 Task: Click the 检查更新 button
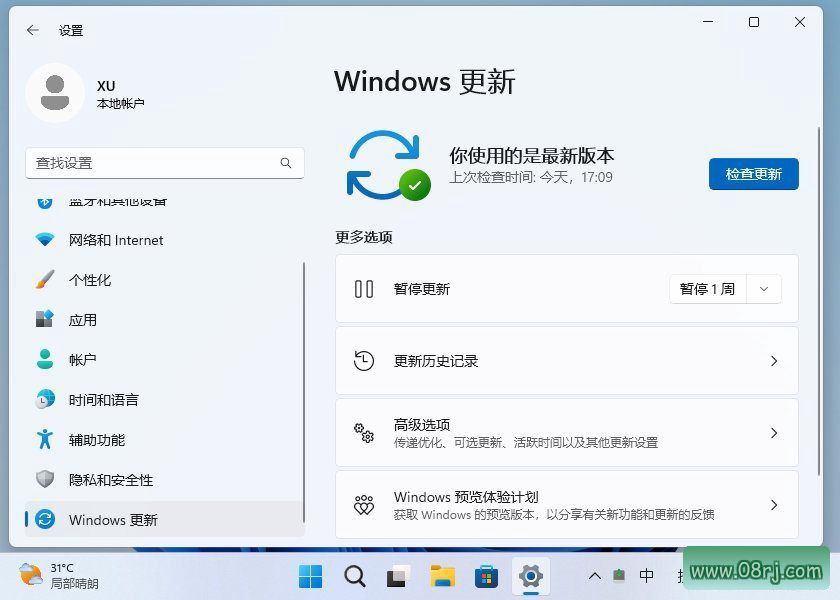(x=753, y=174)
